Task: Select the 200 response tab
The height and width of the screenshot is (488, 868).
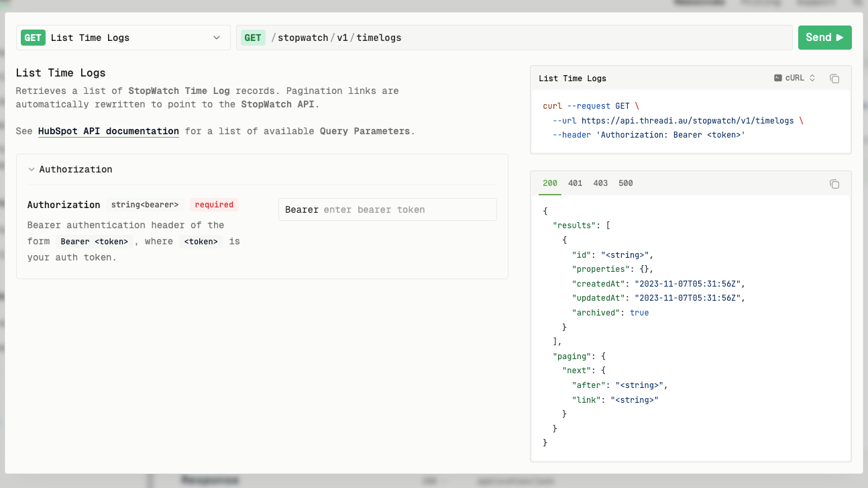Action: 550,183
